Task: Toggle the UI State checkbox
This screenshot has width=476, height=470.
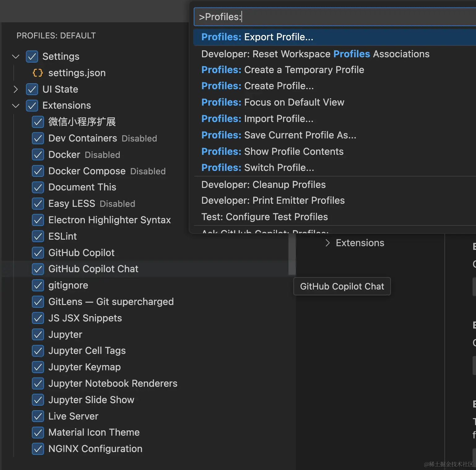Action: click(x=32, y=89)
